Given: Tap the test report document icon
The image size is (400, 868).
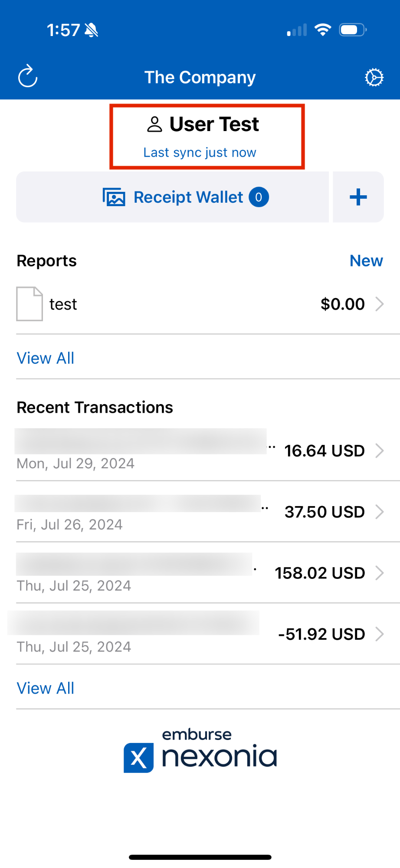Looking at the screenshot, I should (x=30, y=304).
